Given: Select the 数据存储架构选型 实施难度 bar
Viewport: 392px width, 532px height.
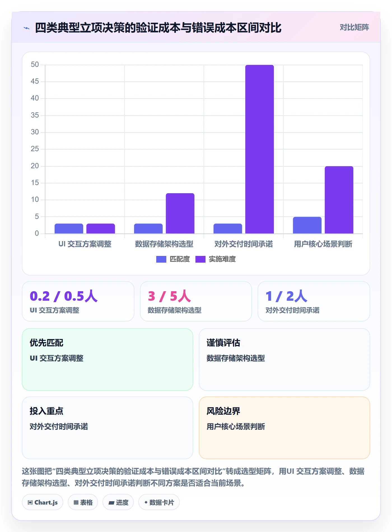Looking at the screenshot, I should [x=180, y=213].
